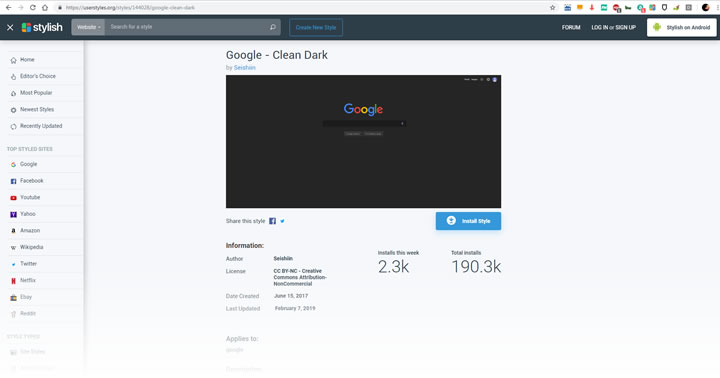Open author Seishin profile link
Viewport: 720px width, 378px height.
[244, 68]
